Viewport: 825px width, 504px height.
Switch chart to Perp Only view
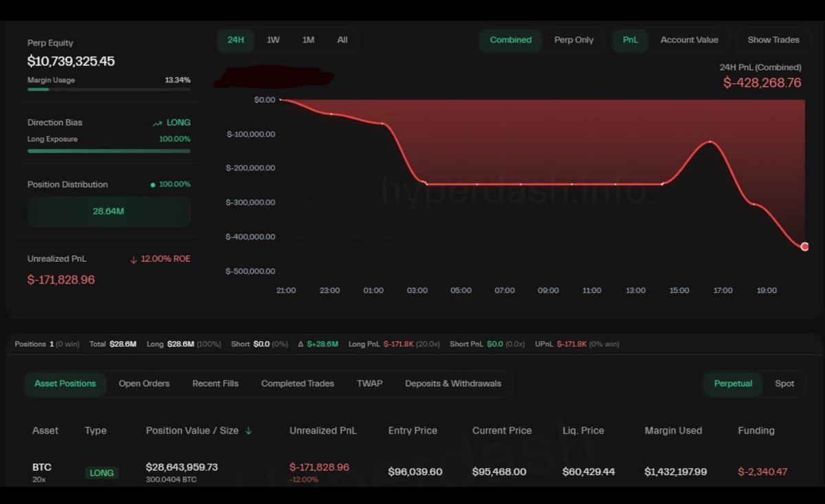coord(573,40)
